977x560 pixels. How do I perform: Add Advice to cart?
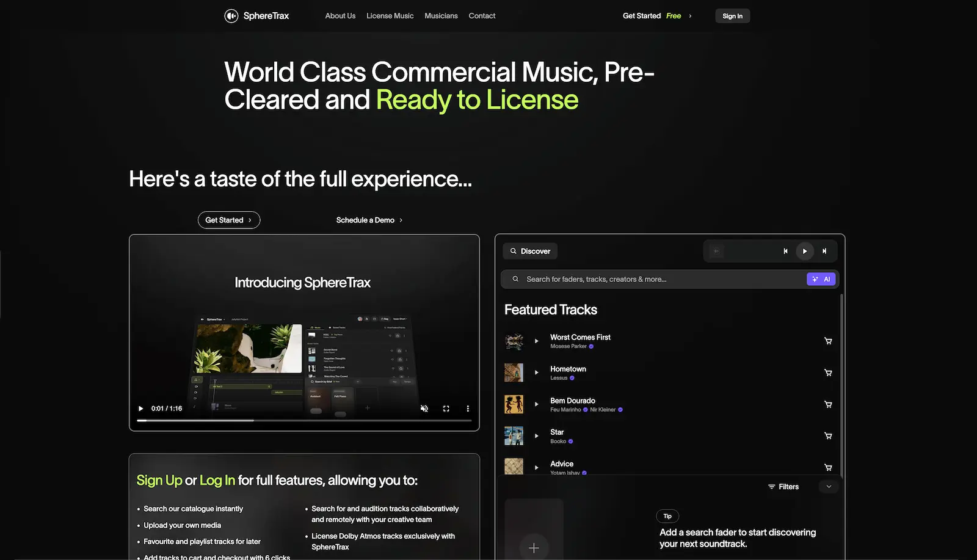tap(828, 467)
